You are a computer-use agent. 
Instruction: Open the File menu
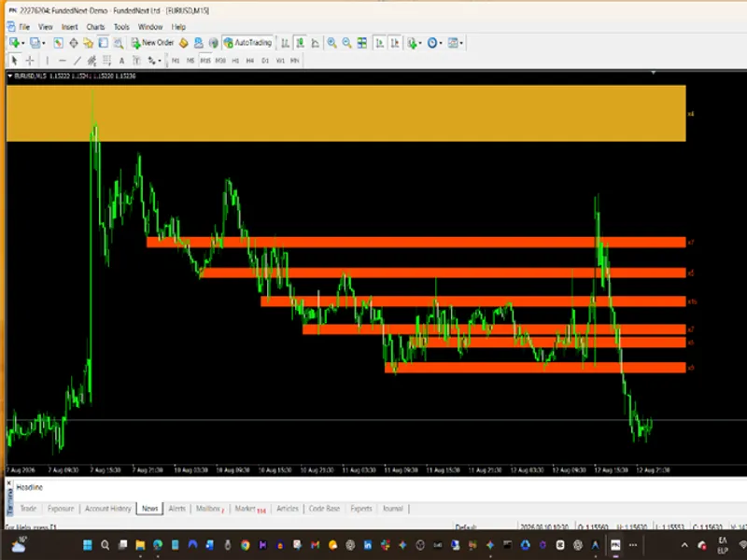tap(24, 27)
